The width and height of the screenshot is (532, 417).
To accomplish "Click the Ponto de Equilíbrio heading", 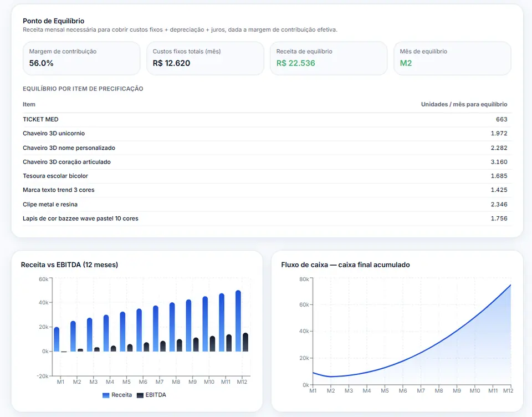I will tap(54, 21).
